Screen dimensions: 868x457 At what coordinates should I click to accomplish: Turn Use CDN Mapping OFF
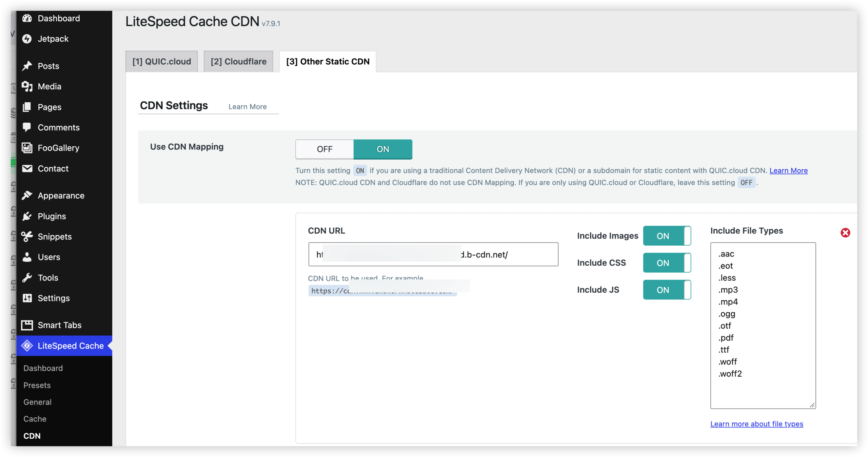(x=324, y=149)
